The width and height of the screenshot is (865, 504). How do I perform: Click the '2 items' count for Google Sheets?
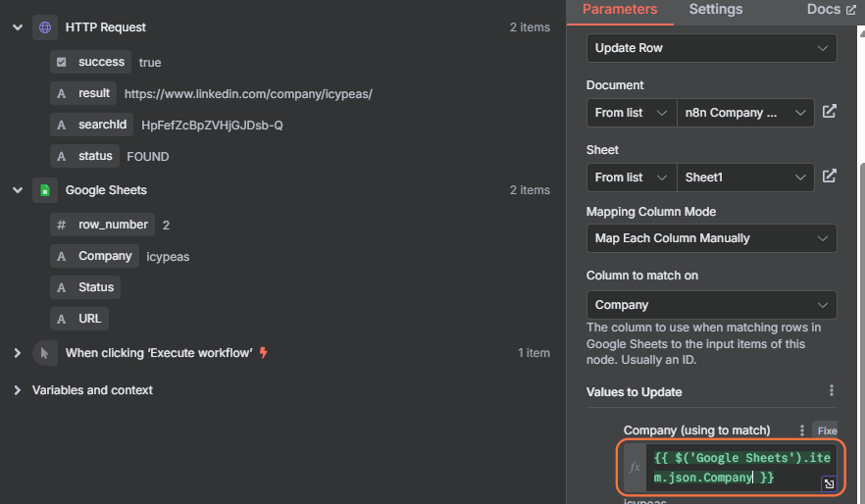pos(530,190)
